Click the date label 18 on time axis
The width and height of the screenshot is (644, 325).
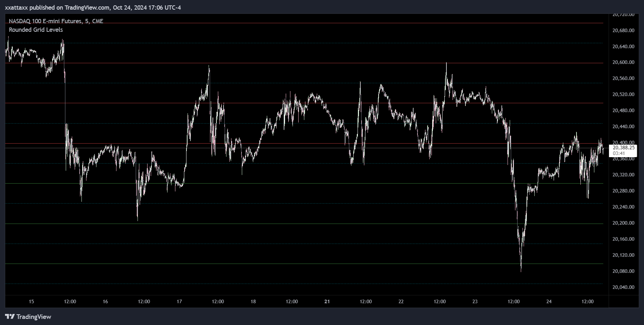253,301
